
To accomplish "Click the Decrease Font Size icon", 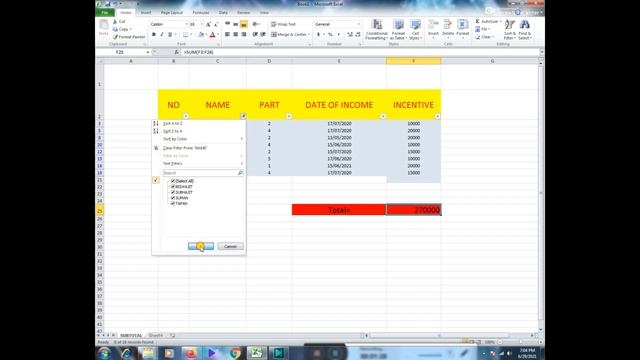I will pos(216,24).
